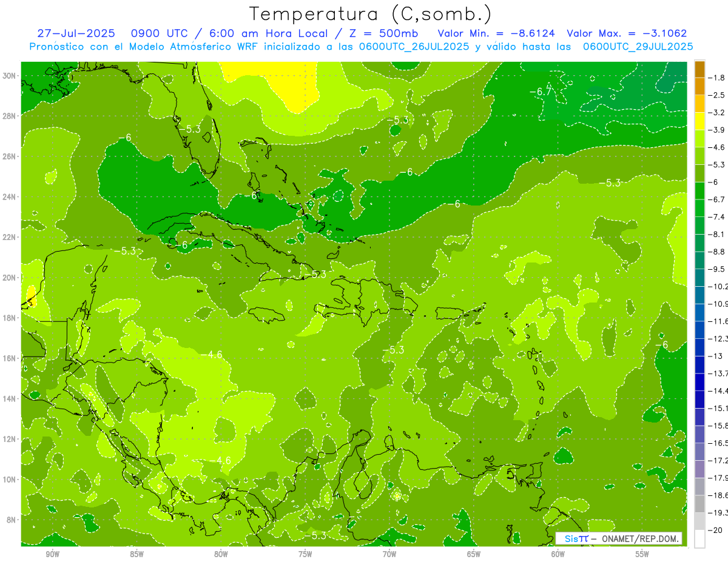Image resolution: width=728 pixels, height=562 pixels.
Task: Click the SisPI ONAMET/REP.DOM. logo box
Action: (618, 538)
